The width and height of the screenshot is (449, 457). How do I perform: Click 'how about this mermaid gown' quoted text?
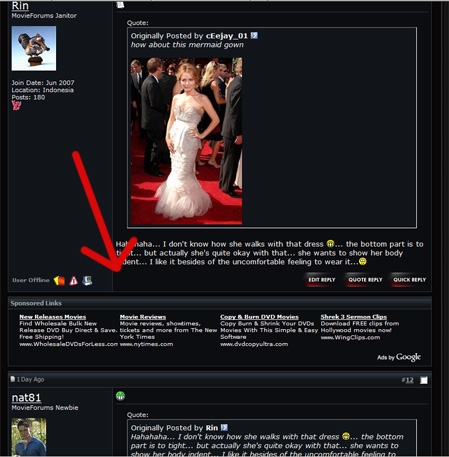click(x=187, y=45)
